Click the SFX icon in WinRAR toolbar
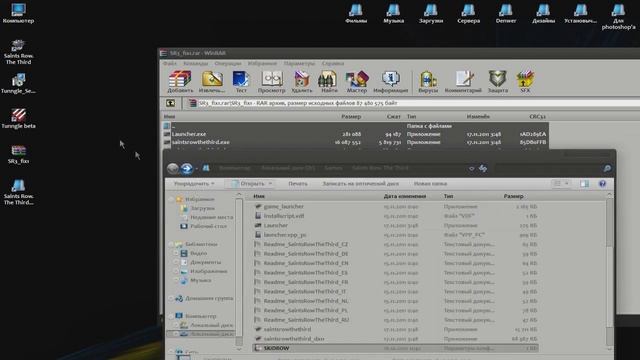Viewport: 640px width, 360px height. point(525,82)
